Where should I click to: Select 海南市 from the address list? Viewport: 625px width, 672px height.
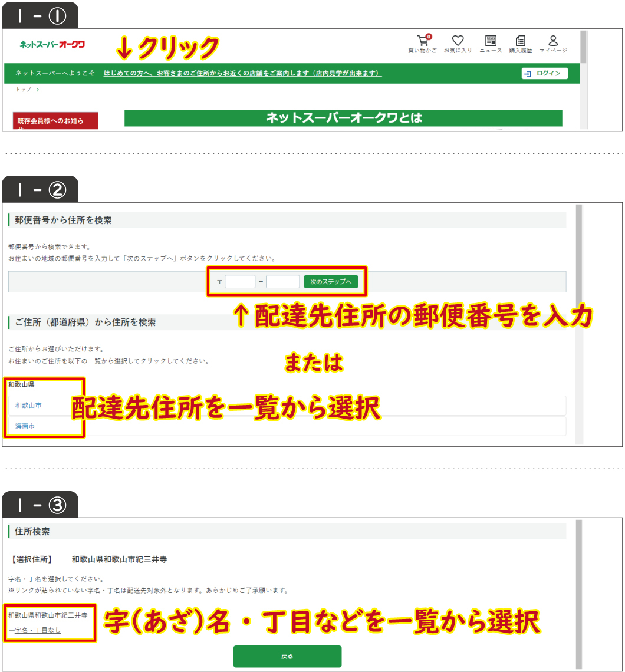click(25, 426)
